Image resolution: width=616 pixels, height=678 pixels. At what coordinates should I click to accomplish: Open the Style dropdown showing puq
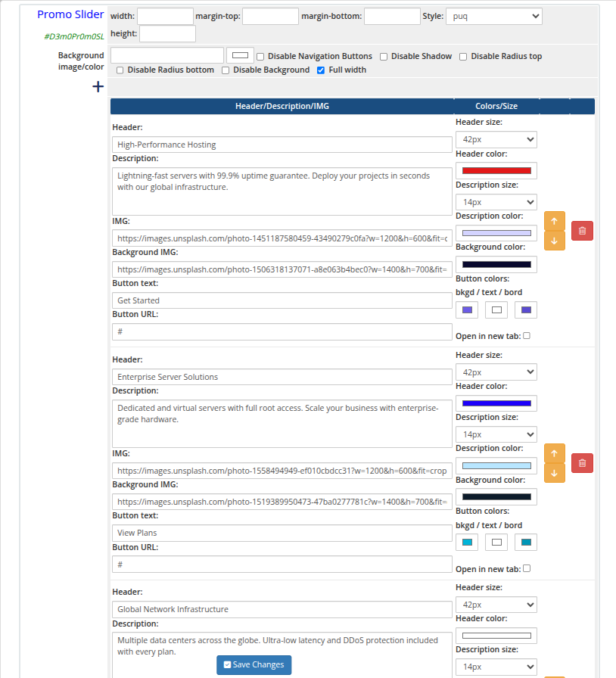click(493, 17)
